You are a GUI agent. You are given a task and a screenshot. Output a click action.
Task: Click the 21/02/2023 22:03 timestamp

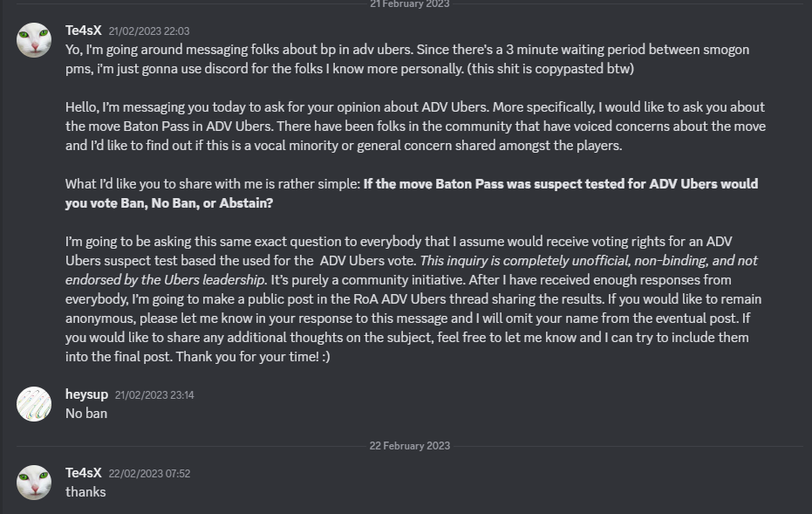click(149, 31)
